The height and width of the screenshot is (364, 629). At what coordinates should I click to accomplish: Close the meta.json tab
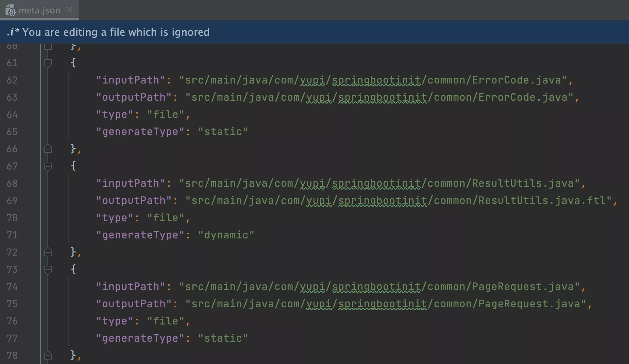coord(70,10)
